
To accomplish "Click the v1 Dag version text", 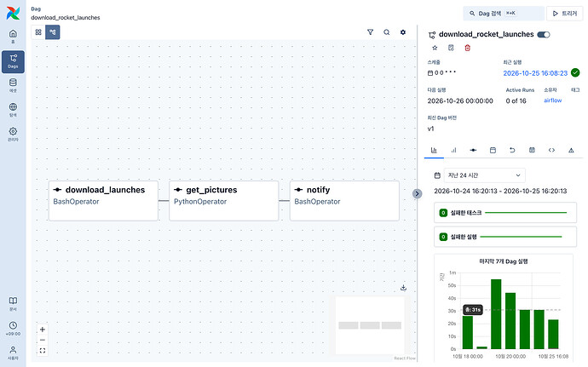I will [x=430, y=129].
